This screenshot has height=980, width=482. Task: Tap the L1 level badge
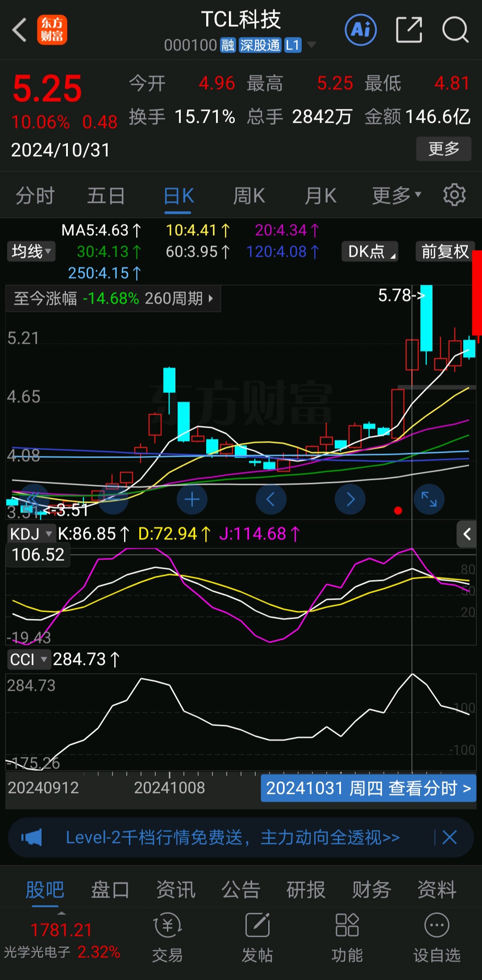coord(293,45)
